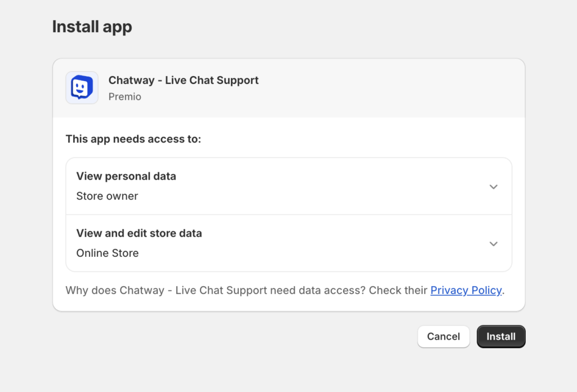Viewport: 577px width, 392px height.
Task: Click the smiley face inside the Chatway icon
Action: click(x=81, y=87)
